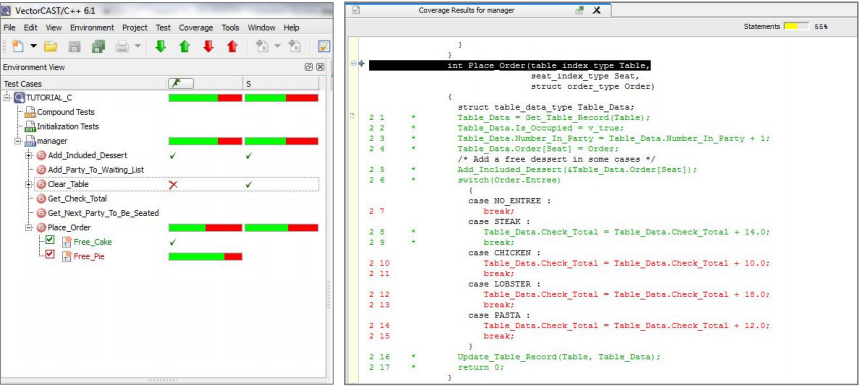The height and width of the screenshot is (387, 860).
Task: Uncheck the Free_Cake coverage checkbox
Action: point(50,240)
